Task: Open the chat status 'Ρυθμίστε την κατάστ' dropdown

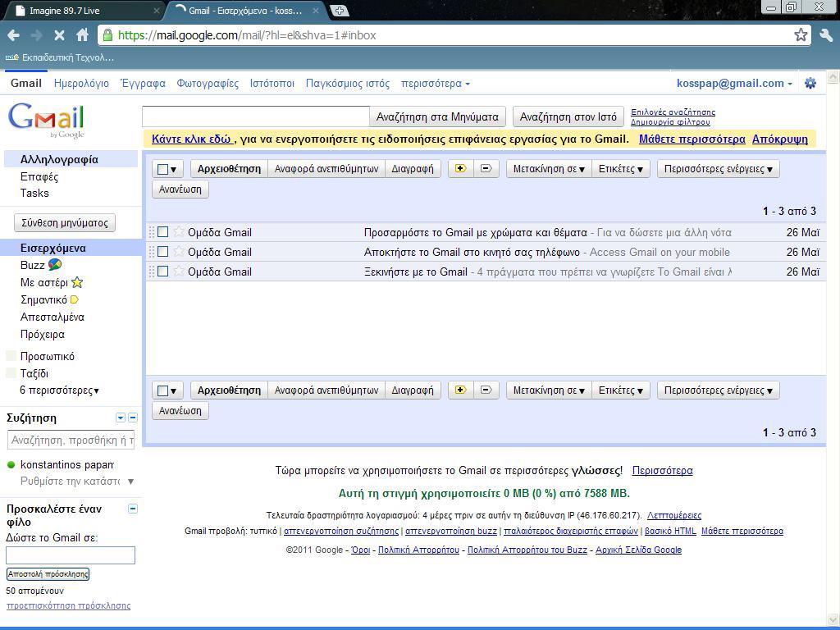Action: [x=130, y=481]
